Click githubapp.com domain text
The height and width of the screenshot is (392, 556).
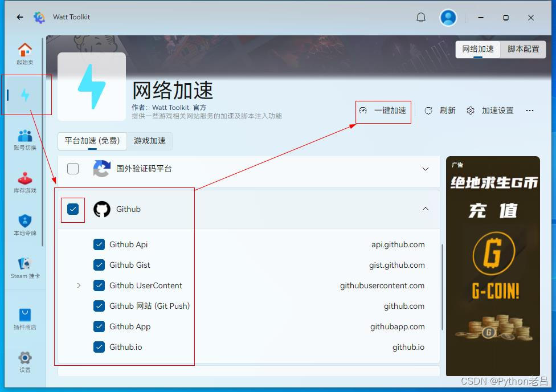(398, 326)
